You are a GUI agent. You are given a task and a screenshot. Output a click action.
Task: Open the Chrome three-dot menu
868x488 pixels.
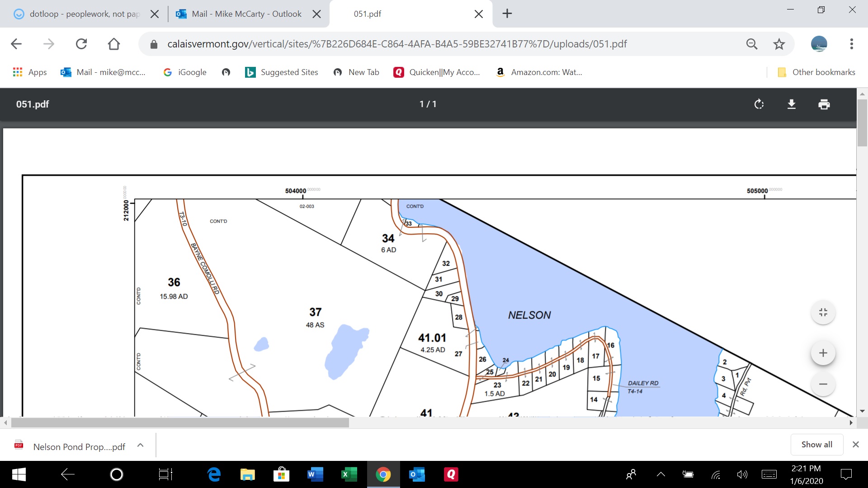(852, 44)
